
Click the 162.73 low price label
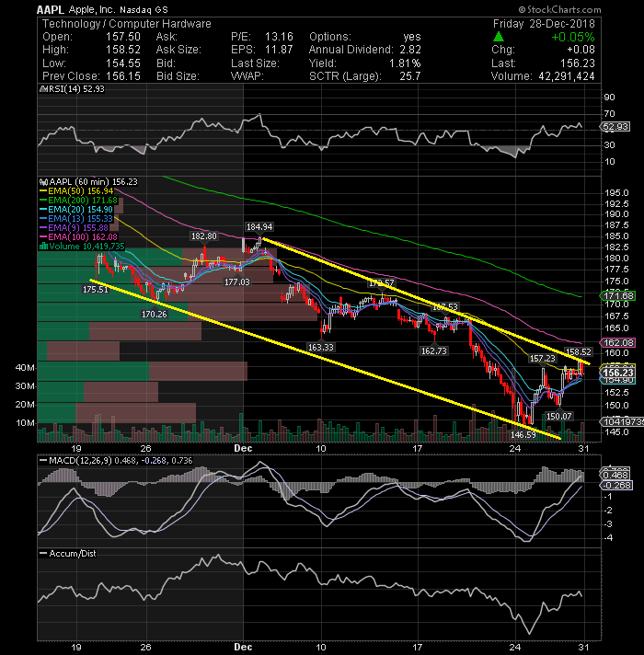434,350
